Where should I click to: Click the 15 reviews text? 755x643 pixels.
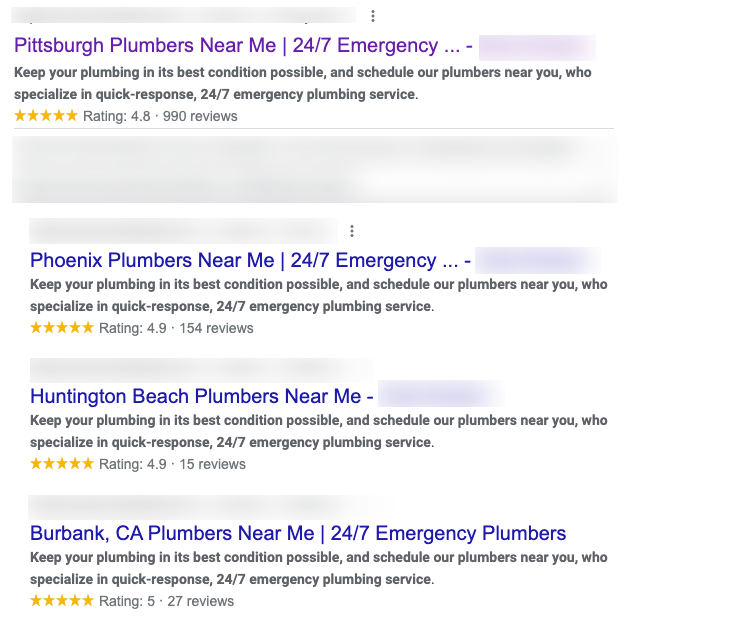(x=212, y=464)
